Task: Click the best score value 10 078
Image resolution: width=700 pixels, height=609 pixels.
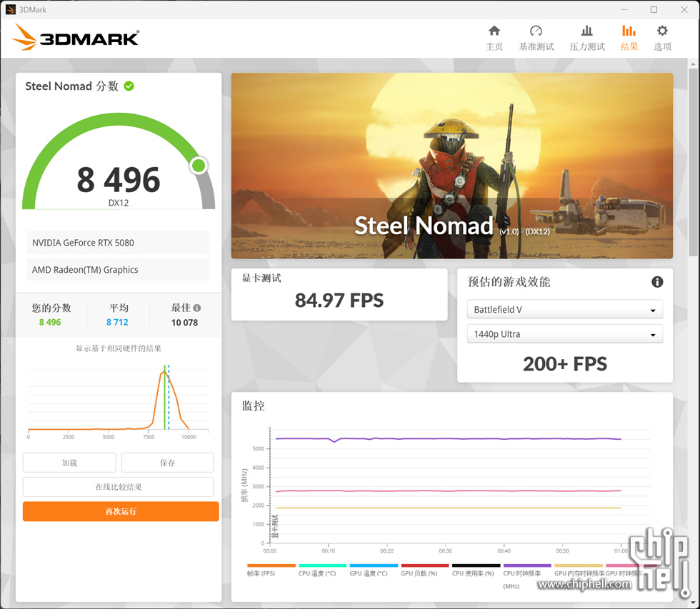Action: coord(184,323)
